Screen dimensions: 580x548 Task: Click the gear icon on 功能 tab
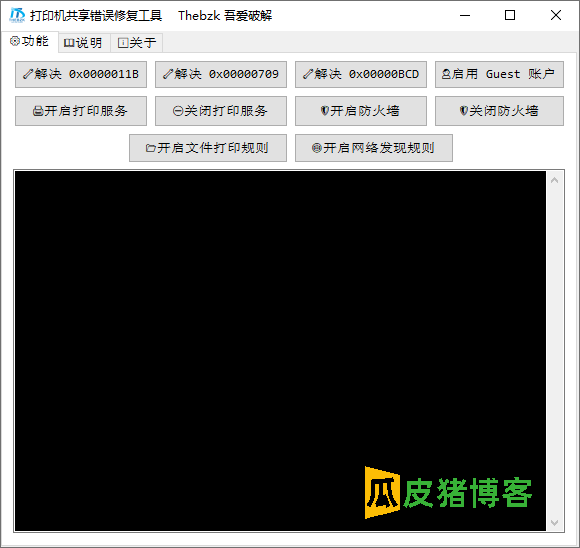coord(15,41)
